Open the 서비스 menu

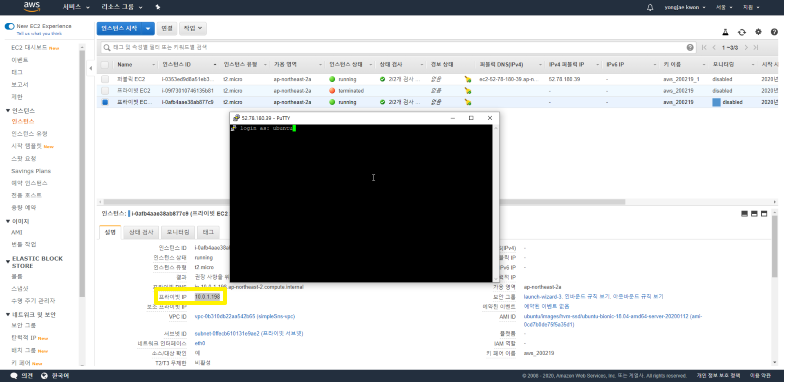click(76, 8)
